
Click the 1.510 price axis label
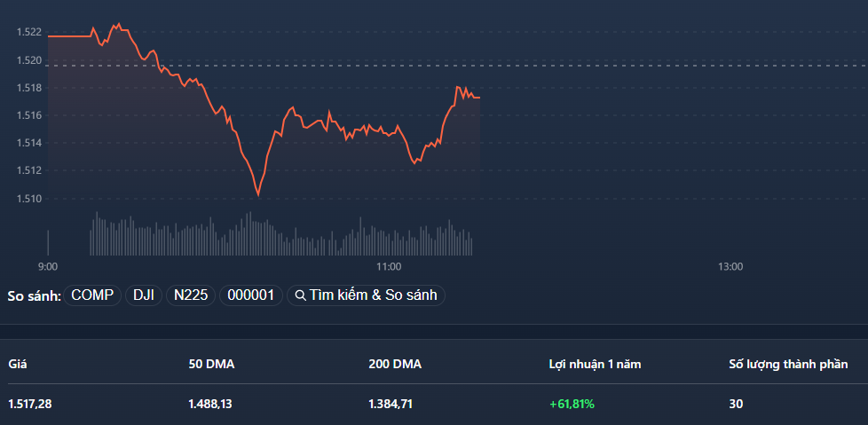(x=28, y=198)
